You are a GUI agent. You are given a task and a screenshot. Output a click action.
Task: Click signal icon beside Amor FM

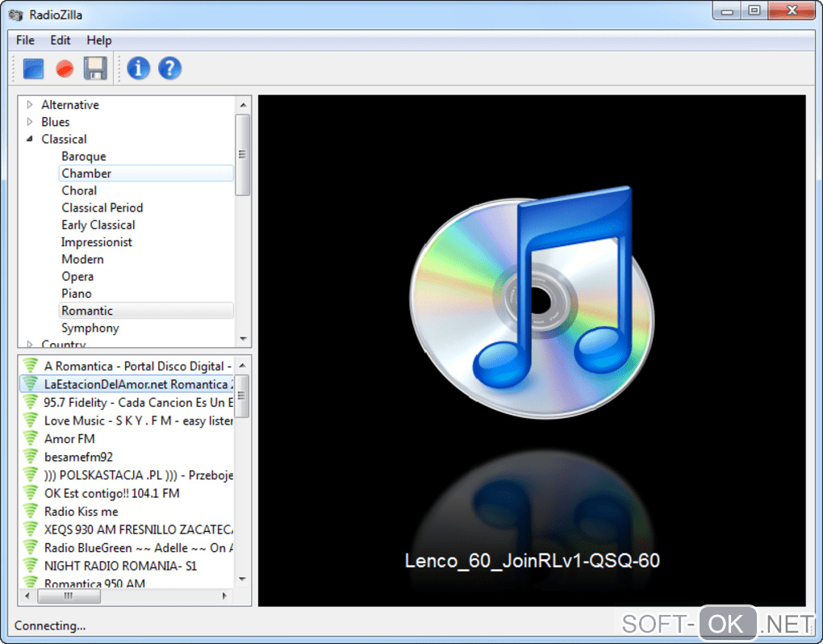31,438
